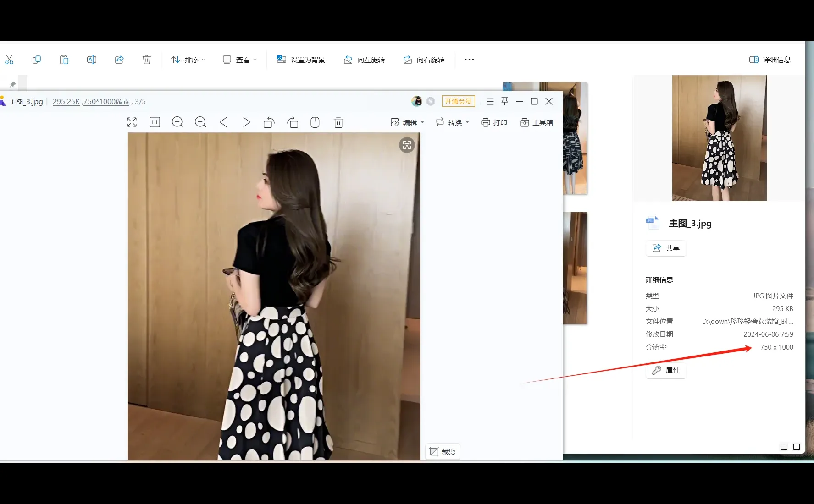Switch Explorer to details list view
Image resolution: width=814 pixels, height=504 pixels.
pyautogui.click(x=784, y=447)
